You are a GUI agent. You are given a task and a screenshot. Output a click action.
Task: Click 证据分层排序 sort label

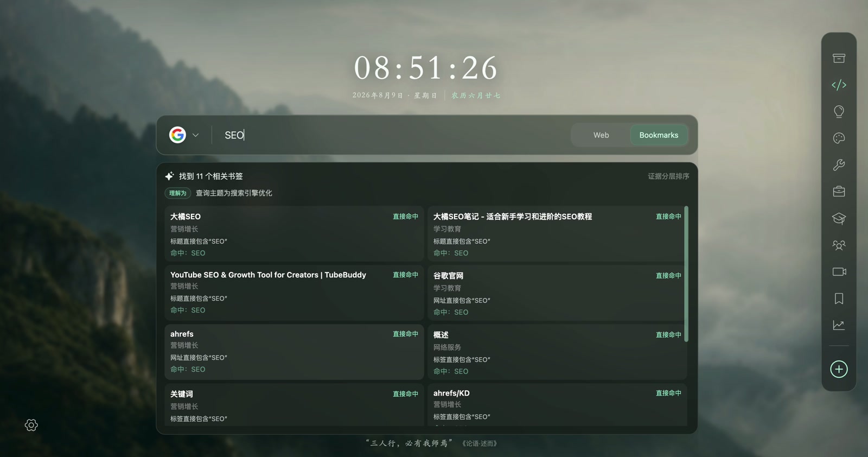[668, 176]
